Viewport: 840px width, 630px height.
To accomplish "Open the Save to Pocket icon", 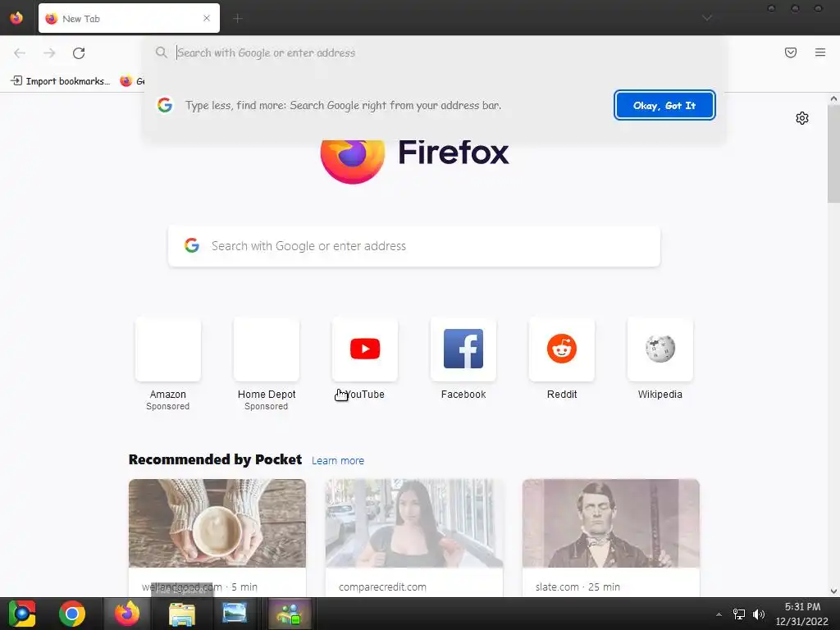I will coord(791,52).
